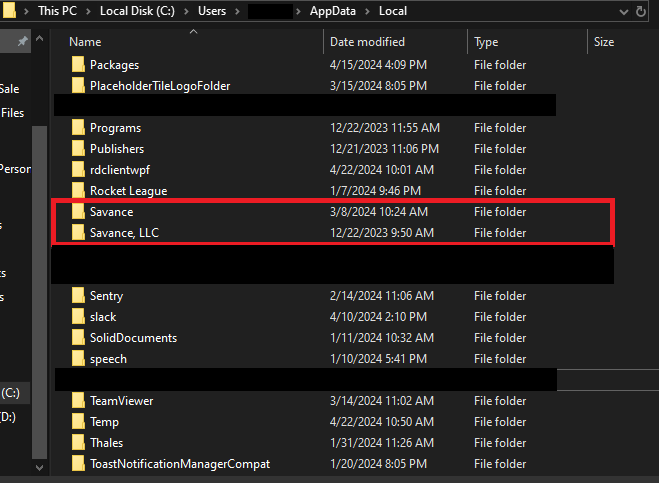Image resolution: width=659 pixels, height=483 pixels.
Task: Click File folder type in Thales row
Action: point(500,443)
